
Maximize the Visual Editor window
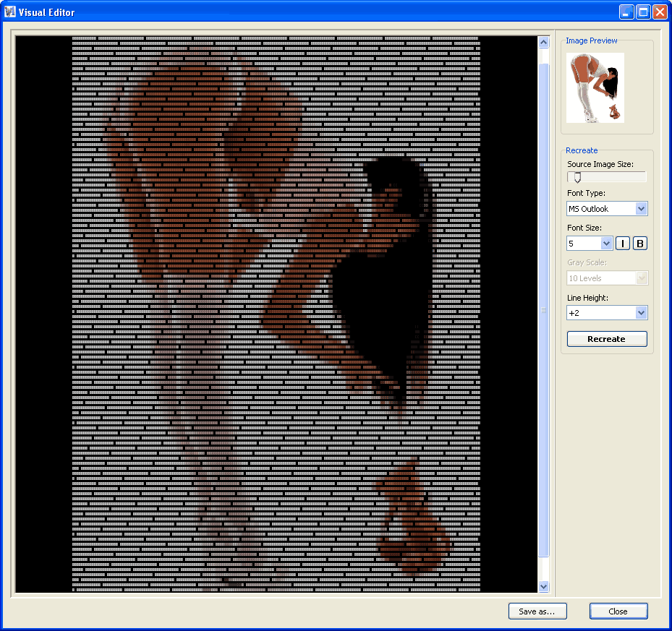643,12
